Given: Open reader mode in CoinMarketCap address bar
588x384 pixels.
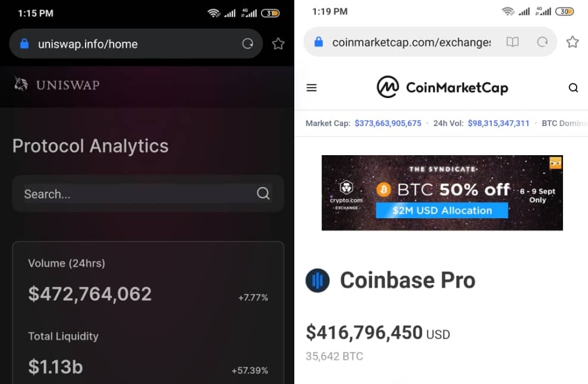Looking at the screenshot, I should [512, 42].
